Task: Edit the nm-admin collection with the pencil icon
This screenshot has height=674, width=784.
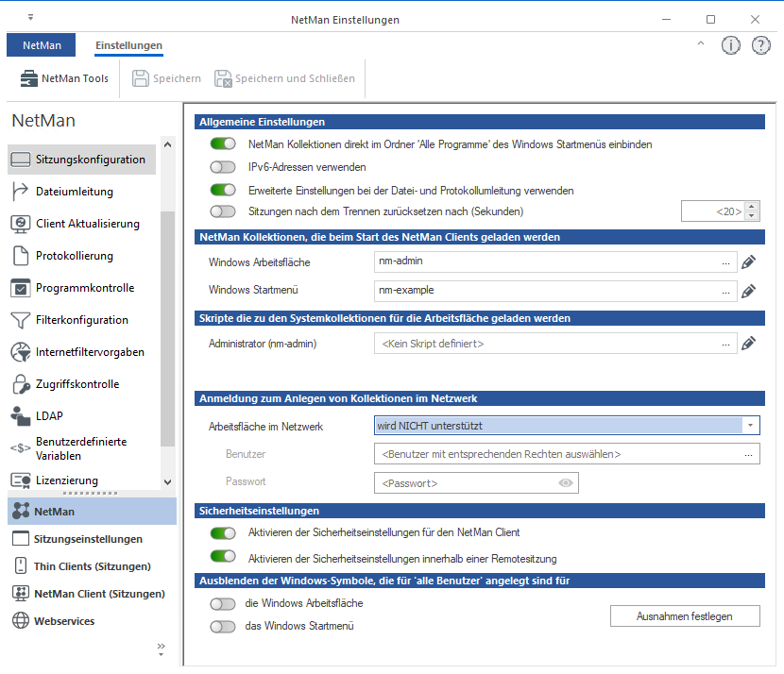Action: (x=749, y=262)
